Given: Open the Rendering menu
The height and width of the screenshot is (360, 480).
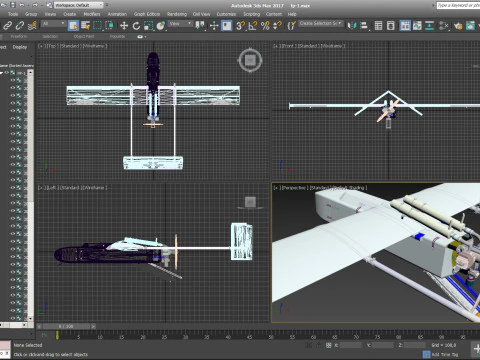Looking at the screenshot, I should tap(177, 14).
